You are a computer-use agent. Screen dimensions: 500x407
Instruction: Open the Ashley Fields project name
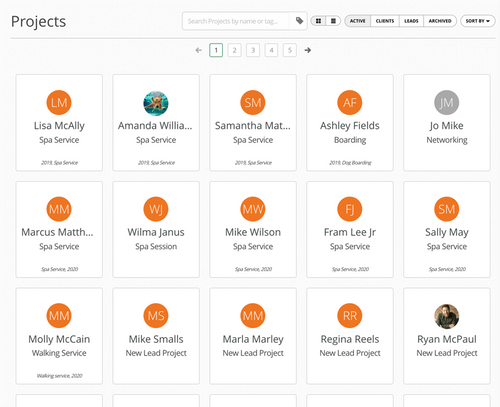click(x=350, y=126)
